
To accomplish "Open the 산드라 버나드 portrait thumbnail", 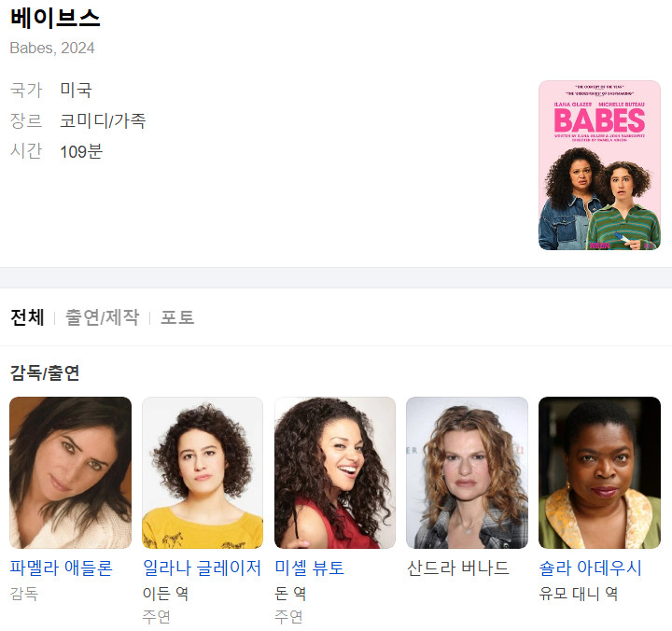I will (x=468, y=472).
